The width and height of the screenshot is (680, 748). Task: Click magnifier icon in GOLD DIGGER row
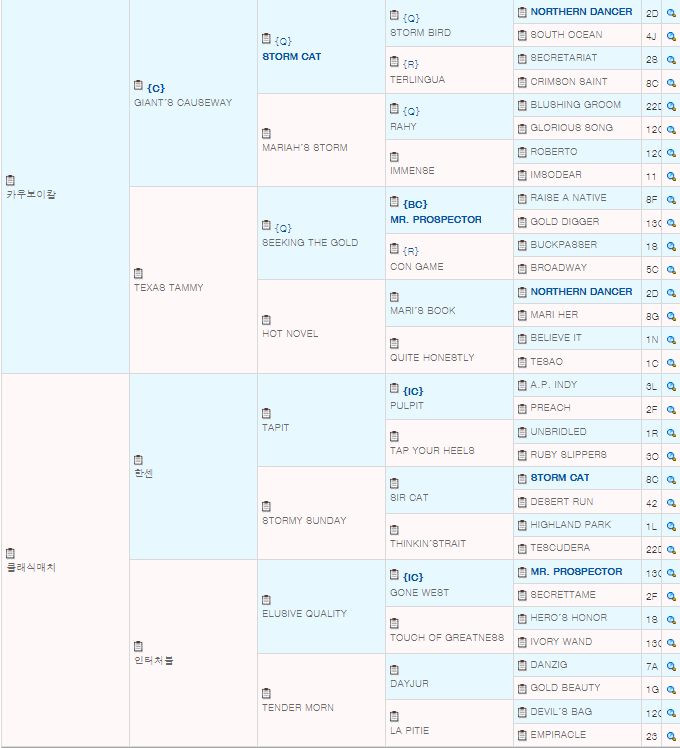(x=671, y=223)
